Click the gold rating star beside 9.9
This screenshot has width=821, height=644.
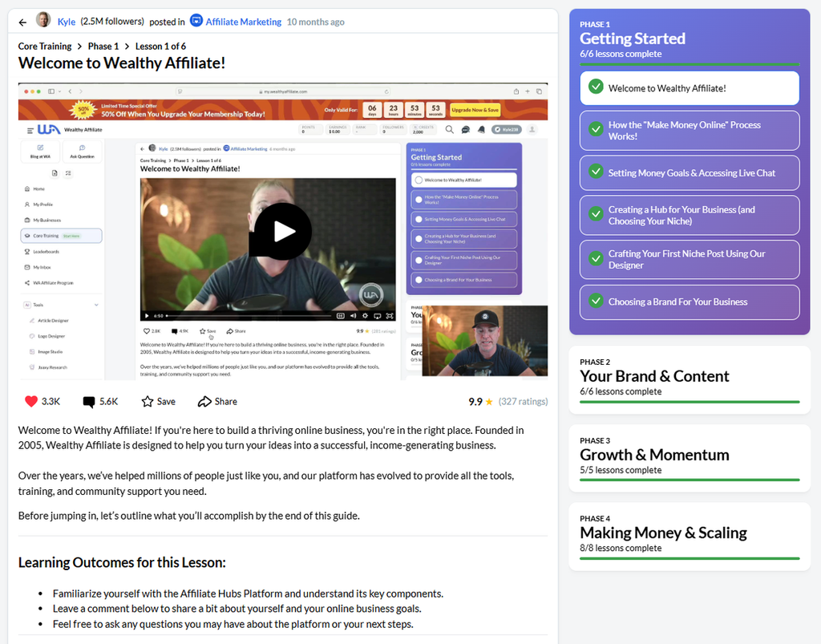489,402
